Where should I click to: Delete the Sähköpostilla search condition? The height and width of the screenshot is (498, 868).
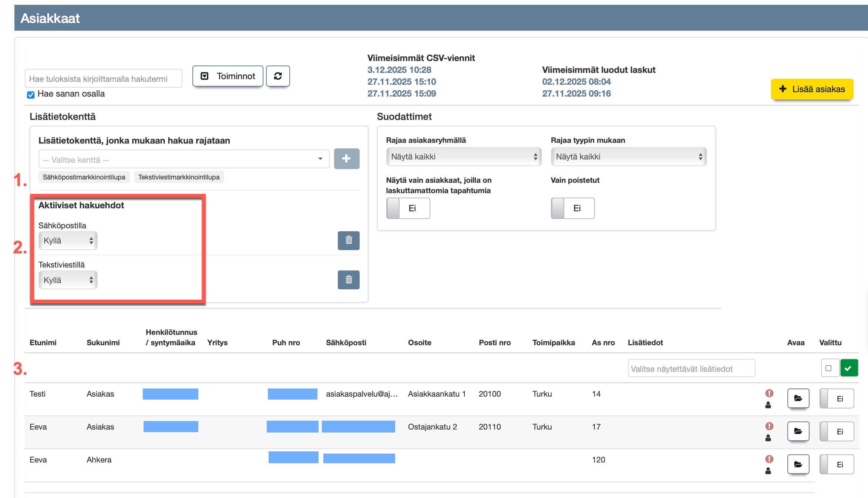coord(349,240)
